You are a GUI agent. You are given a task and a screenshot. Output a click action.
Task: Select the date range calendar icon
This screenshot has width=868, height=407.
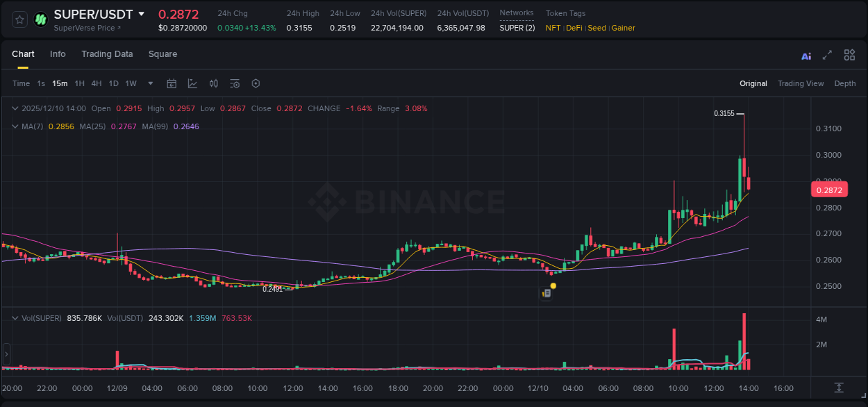tap(172, 83)
